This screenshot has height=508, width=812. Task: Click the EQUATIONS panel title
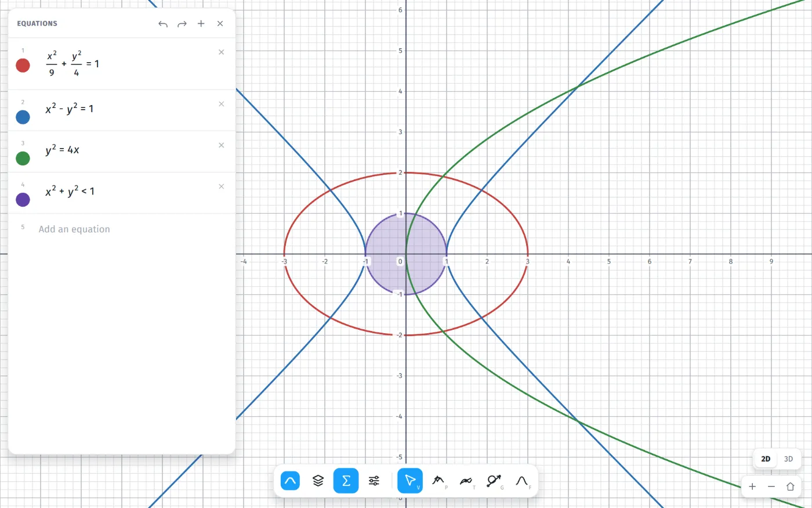[x=37, y=24]
